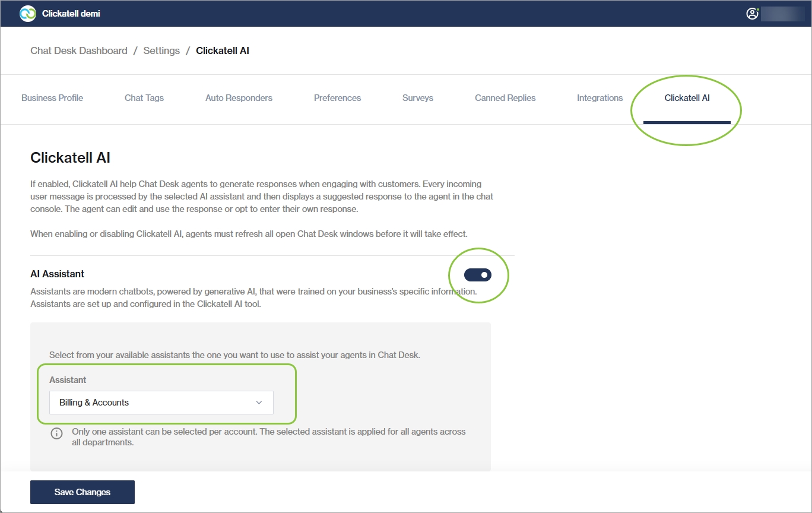Open the Chat Tags tab
Viewport: 812px width, 513px height.
pyautogui.click(x=144, y=98)
